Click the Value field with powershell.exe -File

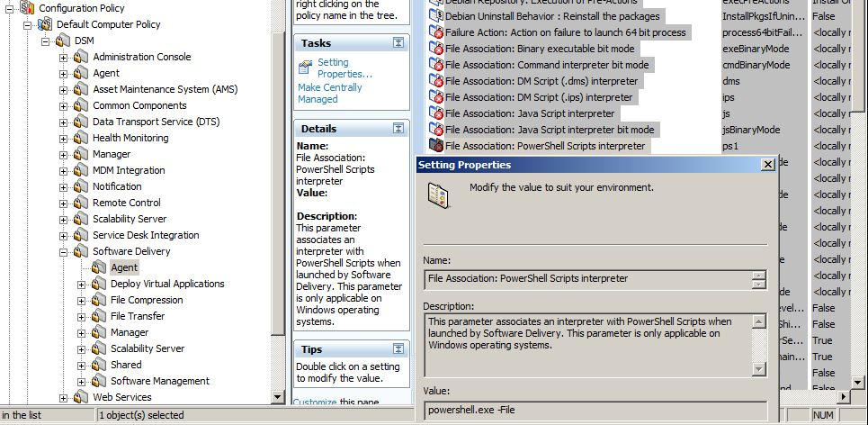point(595,411)
